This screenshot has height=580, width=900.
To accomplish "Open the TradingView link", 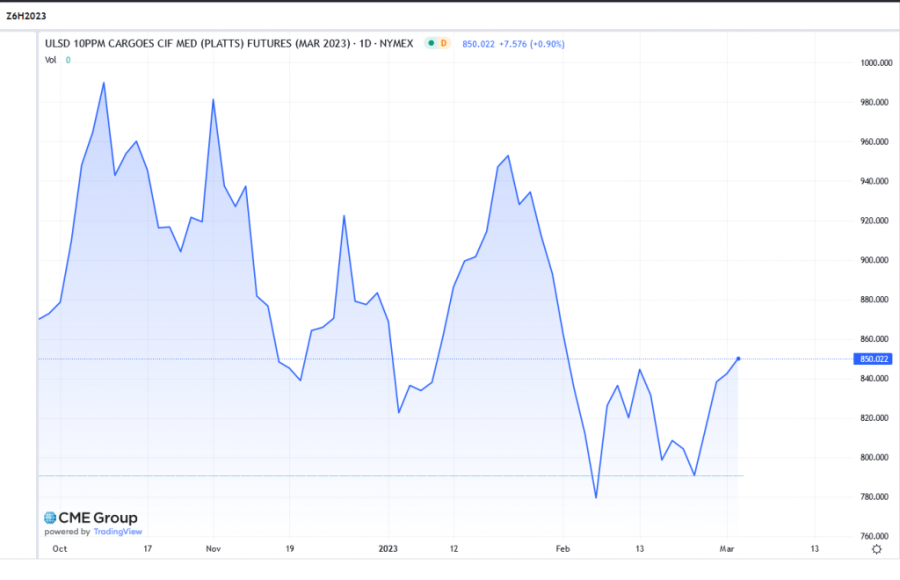I will tap(118, 532).
